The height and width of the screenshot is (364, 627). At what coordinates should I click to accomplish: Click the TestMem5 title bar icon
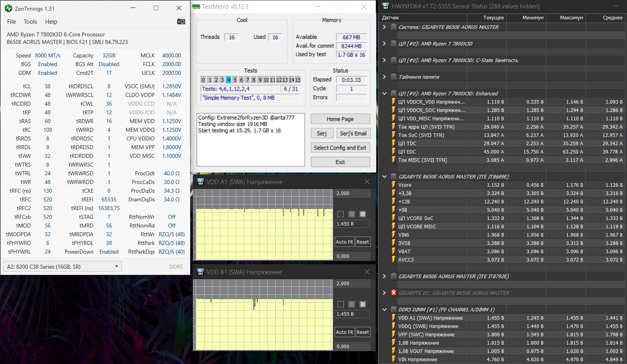tap(196, 7)
